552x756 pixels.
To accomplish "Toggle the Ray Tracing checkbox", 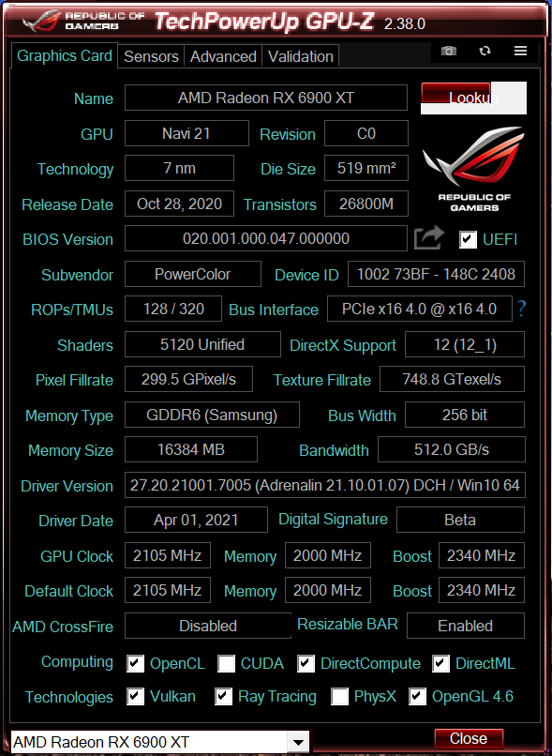I will coord(223,696).
